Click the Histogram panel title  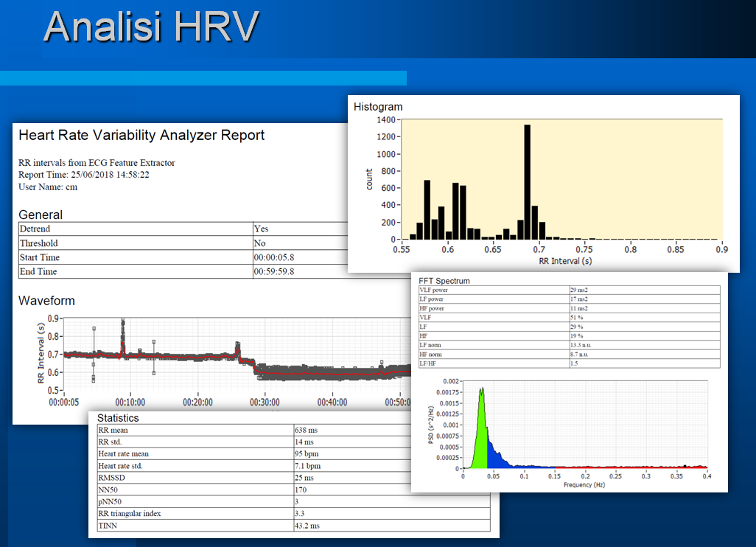pyautogui.click(x=378, y=107)
